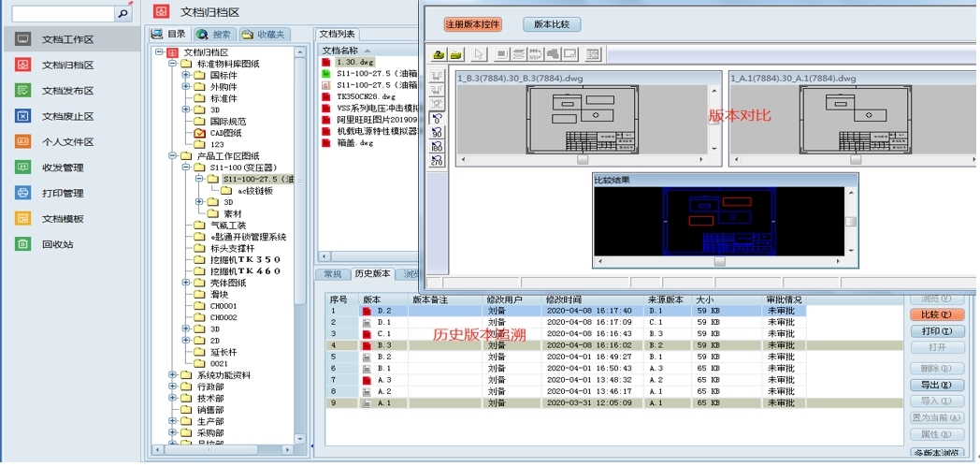Click the last toolbar icon with list grid
The height and width of the screenshot is (467, 980).
pos(593,54)
